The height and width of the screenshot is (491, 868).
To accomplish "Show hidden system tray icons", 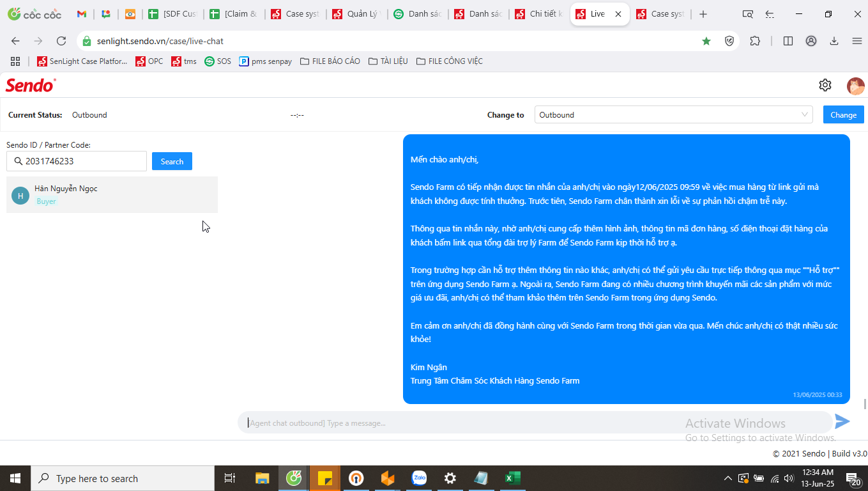I will 727,478.
